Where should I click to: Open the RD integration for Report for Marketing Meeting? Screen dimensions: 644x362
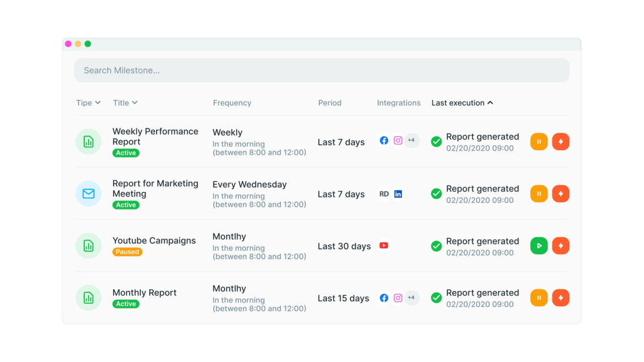(x=383, y=194)
